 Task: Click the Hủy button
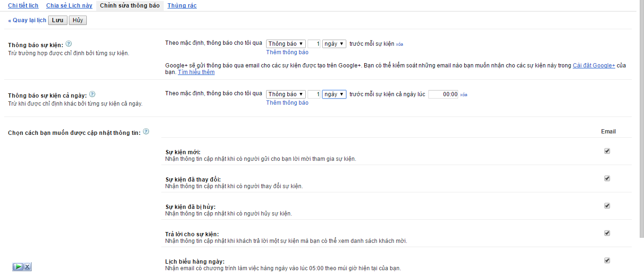coord(78,20)
